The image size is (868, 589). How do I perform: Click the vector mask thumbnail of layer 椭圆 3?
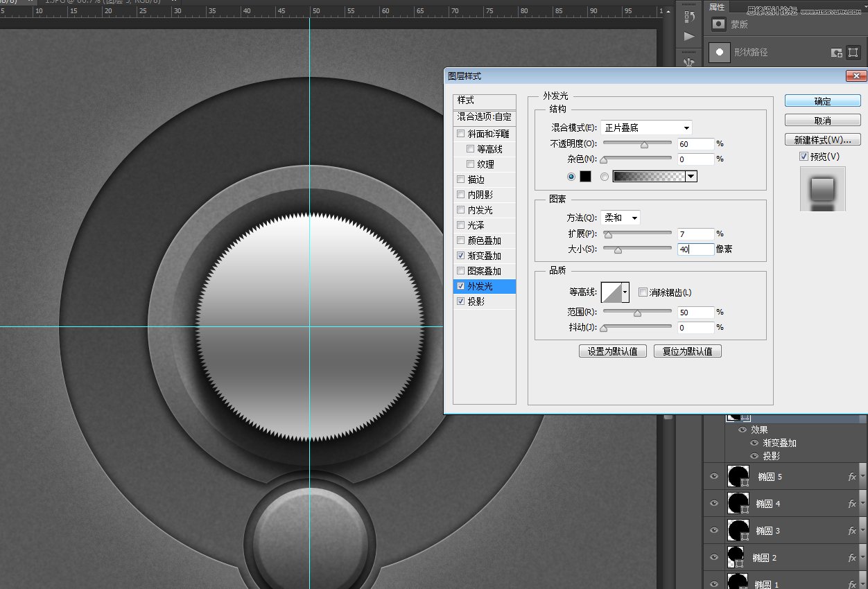[738, 531]
